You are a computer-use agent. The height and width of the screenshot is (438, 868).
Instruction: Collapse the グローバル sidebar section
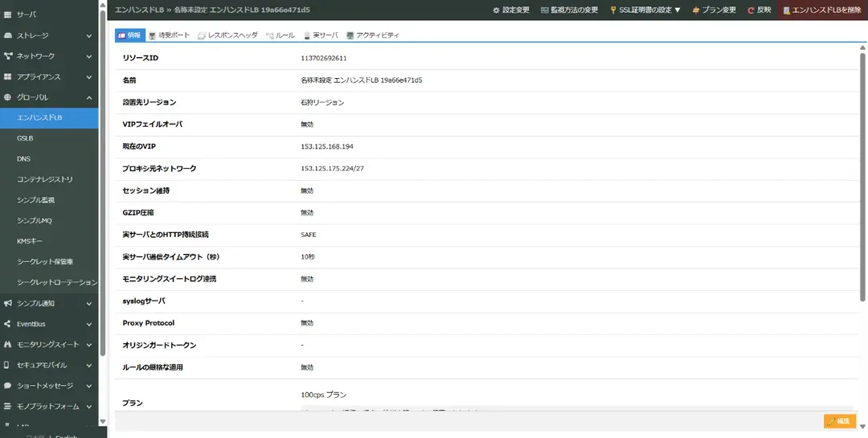click(89, 97)
